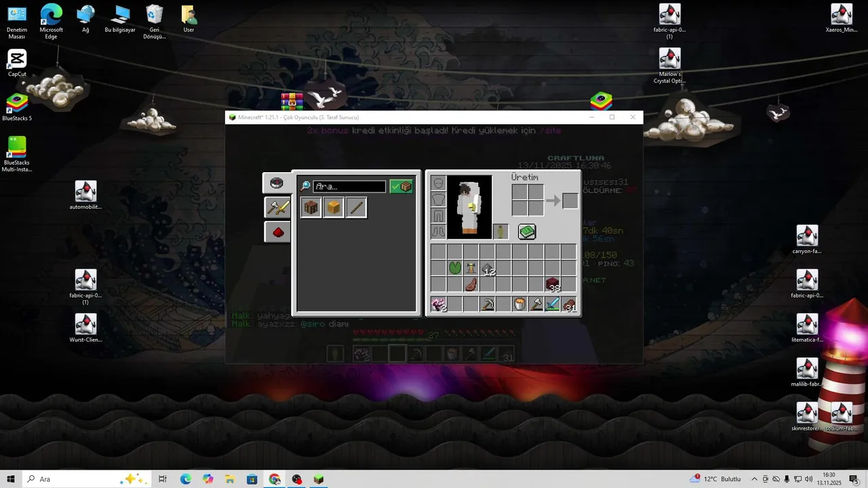Select the skinrestorer jar file on desktop
Screen dimensions: 868x488
click(x=806, y=417)
